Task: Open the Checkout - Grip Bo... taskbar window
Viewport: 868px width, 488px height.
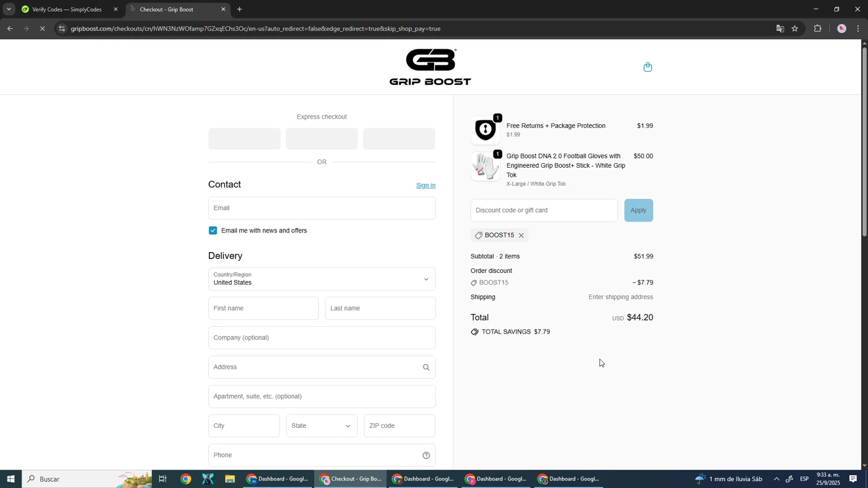Action: tap(351, 479)
